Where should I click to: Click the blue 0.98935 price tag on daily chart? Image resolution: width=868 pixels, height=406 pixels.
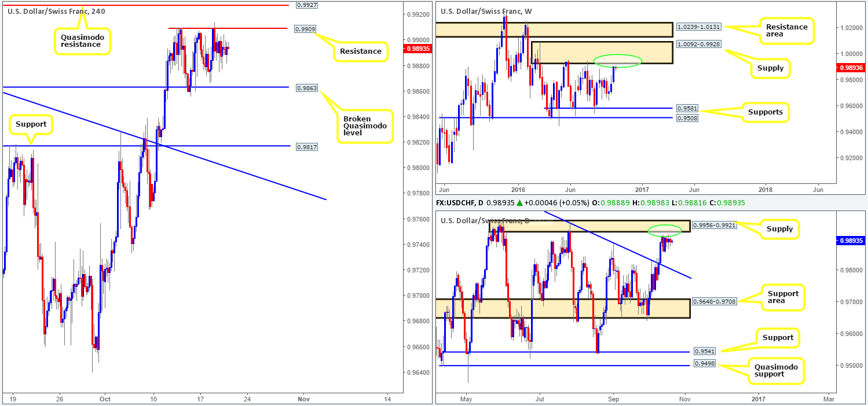(x=852, y=241)
